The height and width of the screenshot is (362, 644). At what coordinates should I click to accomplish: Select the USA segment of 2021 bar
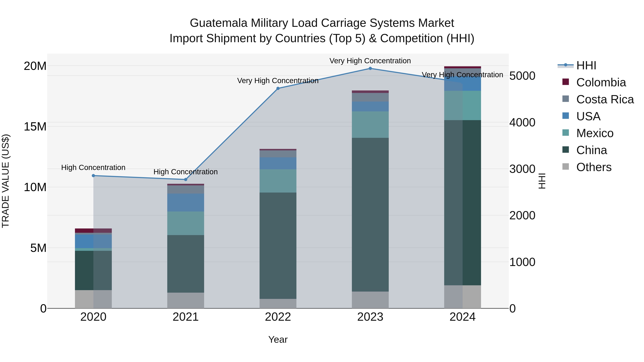point(186,203)
